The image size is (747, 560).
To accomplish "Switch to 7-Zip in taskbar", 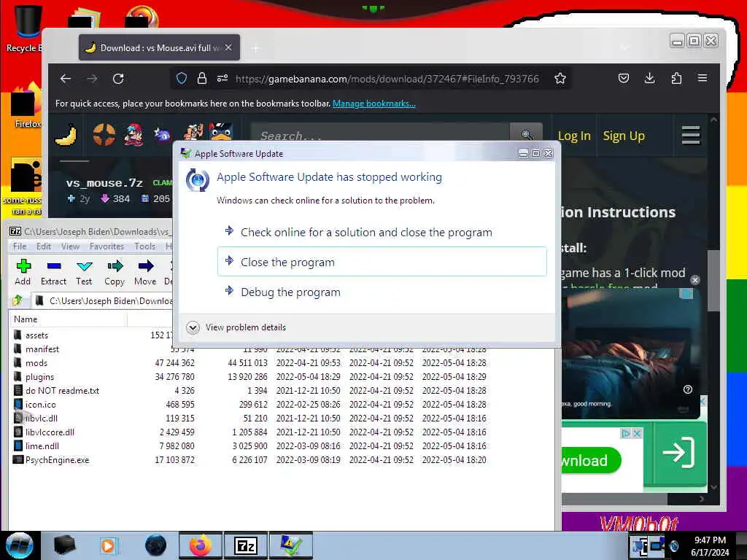I will tap(246, 545).
